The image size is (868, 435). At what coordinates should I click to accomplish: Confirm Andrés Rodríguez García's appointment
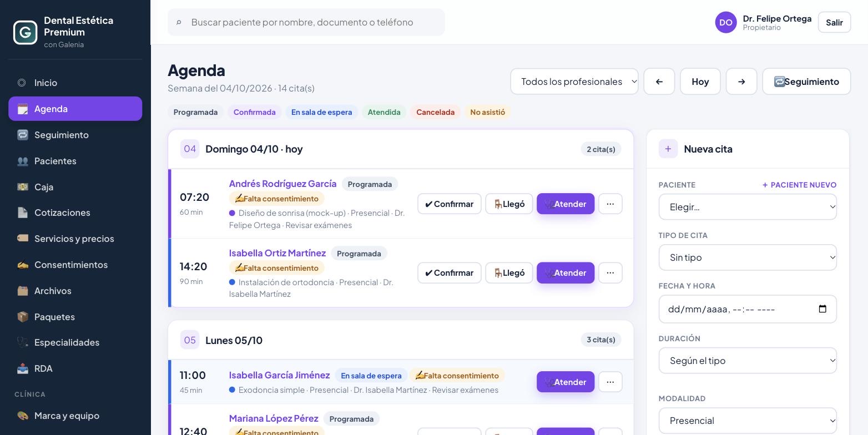pyautogui.click(x=450, y=204)
